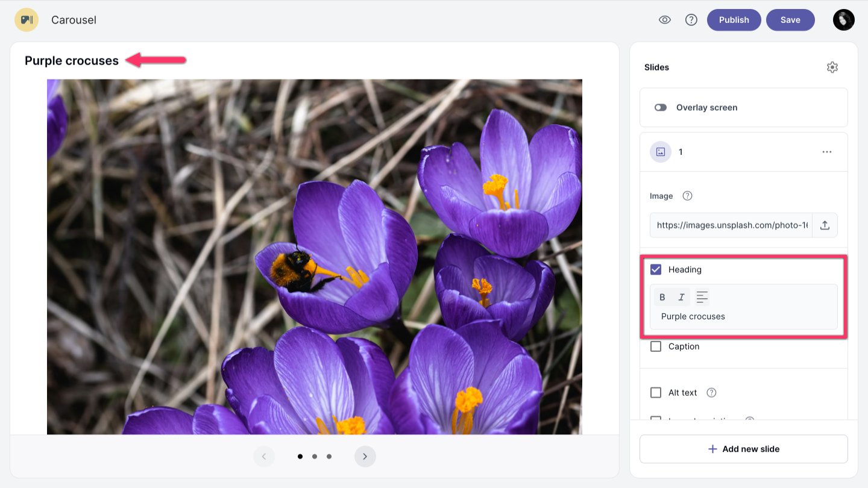
Task: Uncheck the Heading checkbox
Action: pyautogui.click(x=656, y=269)
